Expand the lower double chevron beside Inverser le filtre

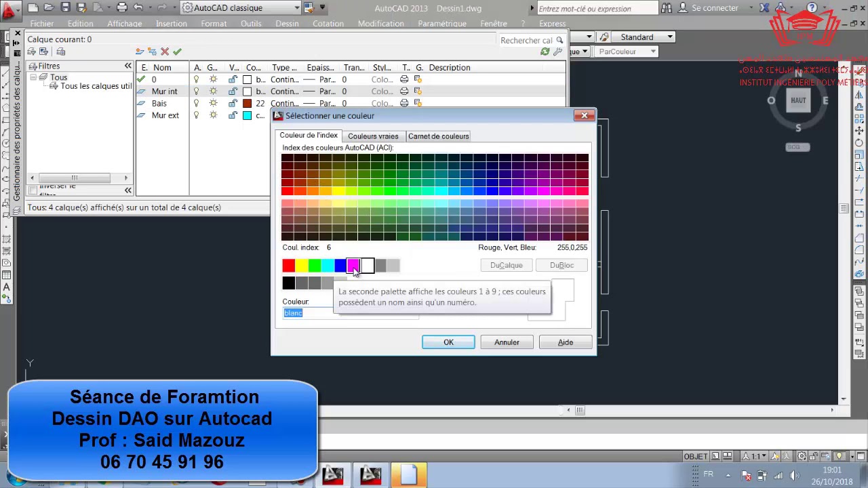click(127, 190)
